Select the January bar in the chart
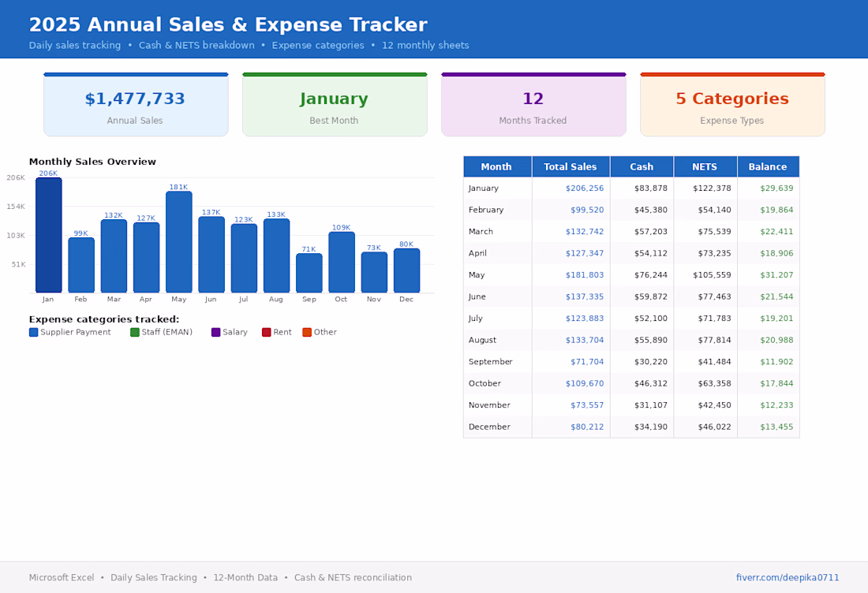This screenshot has width=868, height=593. coord(49,235)
